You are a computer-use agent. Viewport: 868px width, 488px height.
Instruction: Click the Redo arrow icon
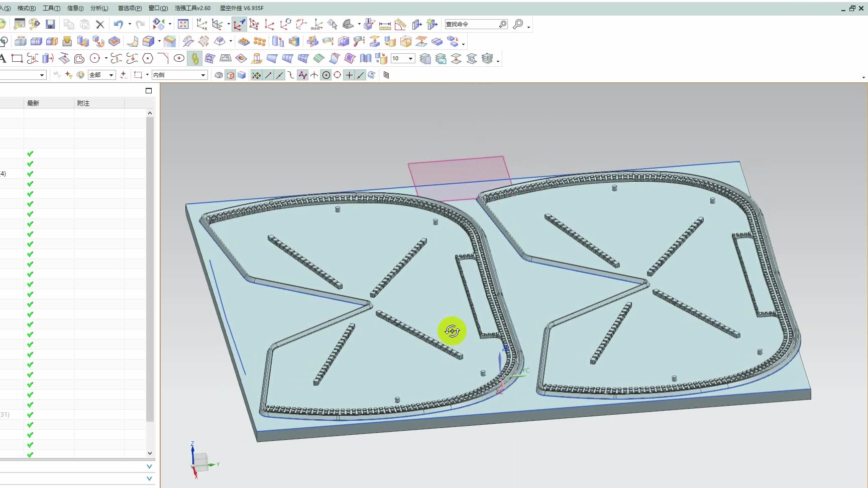coord(140,24)
